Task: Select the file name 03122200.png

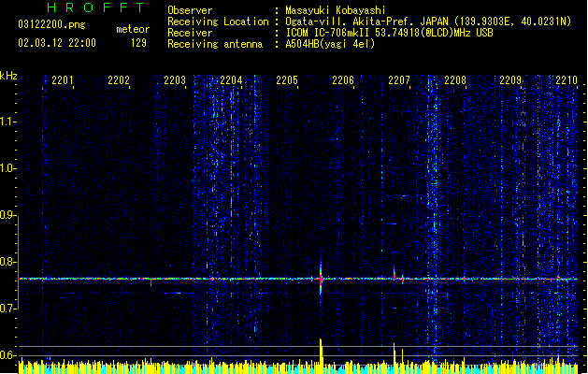Action: pos(51,25)
